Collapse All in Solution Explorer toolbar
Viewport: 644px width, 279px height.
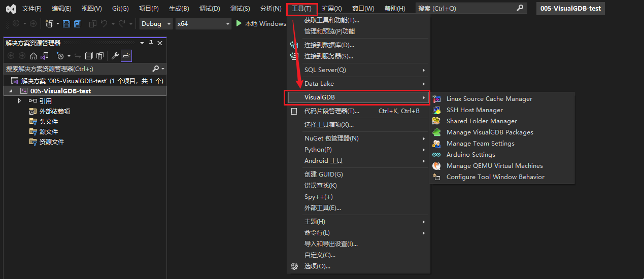[x=89, y=56]
